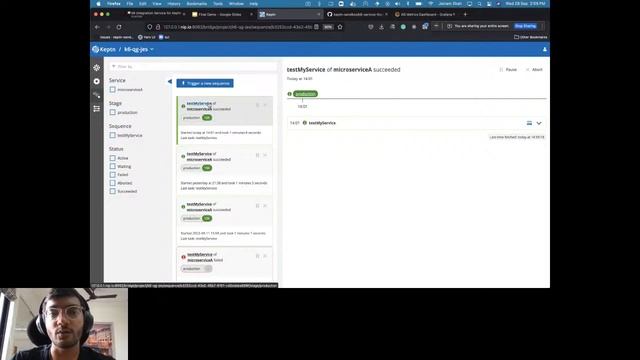Focus the Filter by input field

[193, 66]
